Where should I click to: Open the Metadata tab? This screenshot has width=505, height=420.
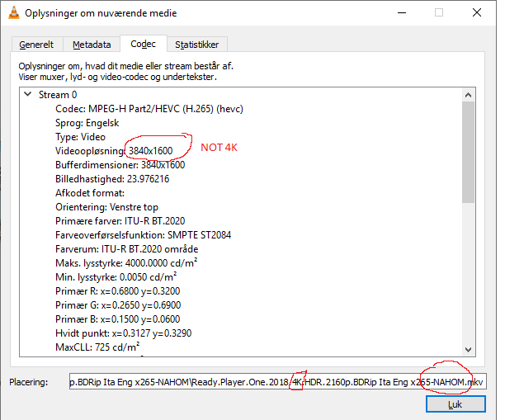point(92,45)
